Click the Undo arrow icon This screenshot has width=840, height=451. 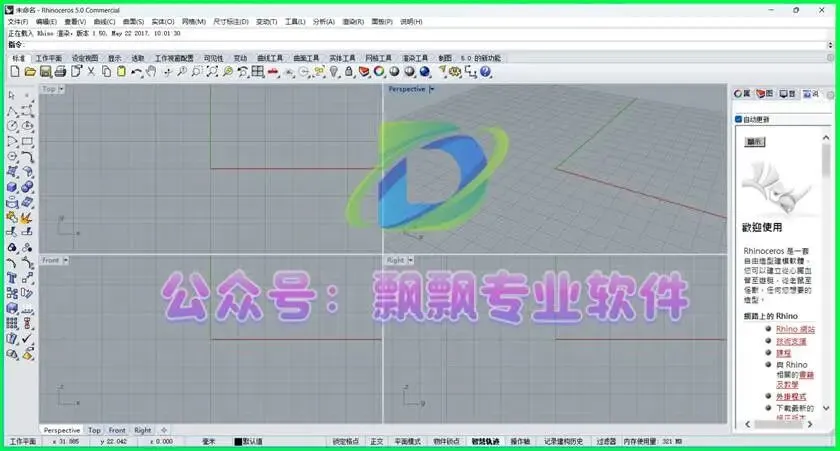(x=137, y=71)
